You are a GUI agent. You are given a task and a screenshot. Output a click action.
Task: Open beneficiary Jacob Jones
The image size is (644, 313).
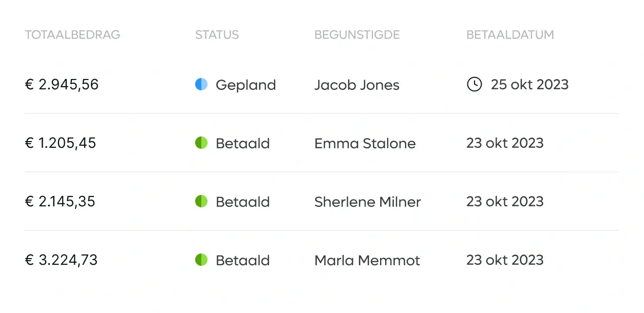coord(357,85)
